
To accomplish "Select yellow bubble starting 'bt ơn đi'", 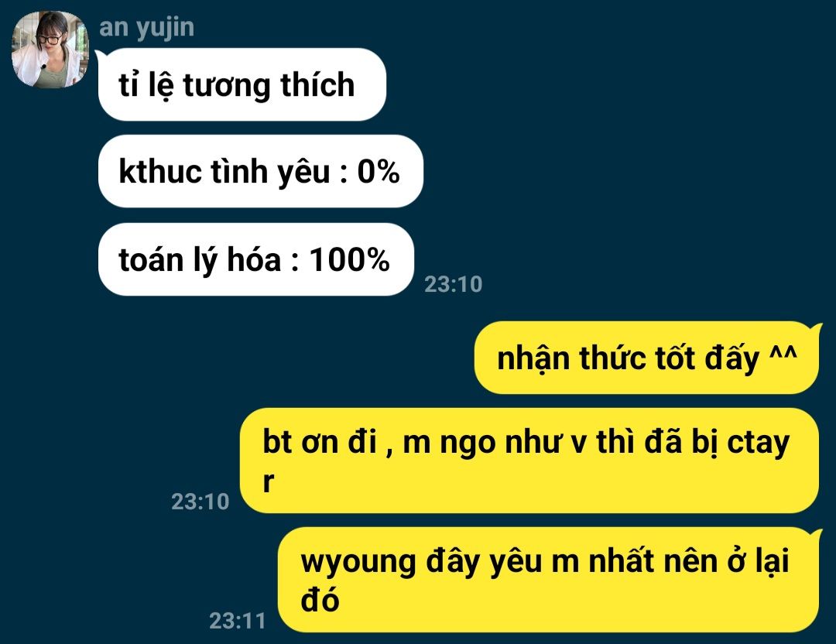I will pyautogui.click(x=529, y=461).
